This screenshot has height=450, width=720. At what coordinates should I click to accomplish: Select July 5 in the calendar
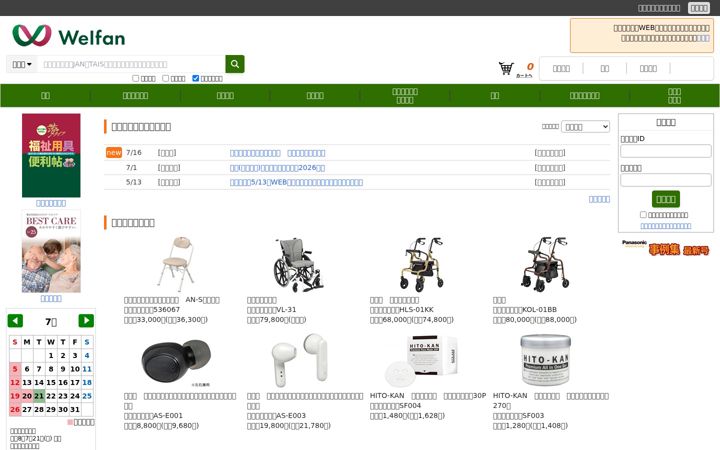click(15, 369)
